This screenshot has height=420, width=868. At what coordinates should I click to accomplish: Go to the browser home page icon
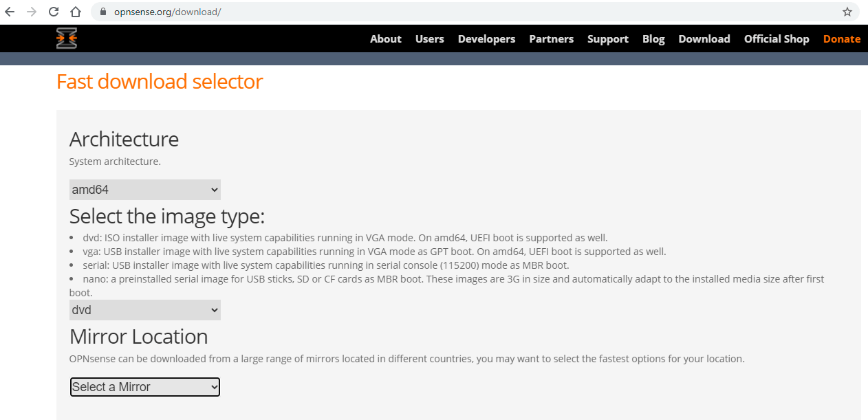coord(76,12)
